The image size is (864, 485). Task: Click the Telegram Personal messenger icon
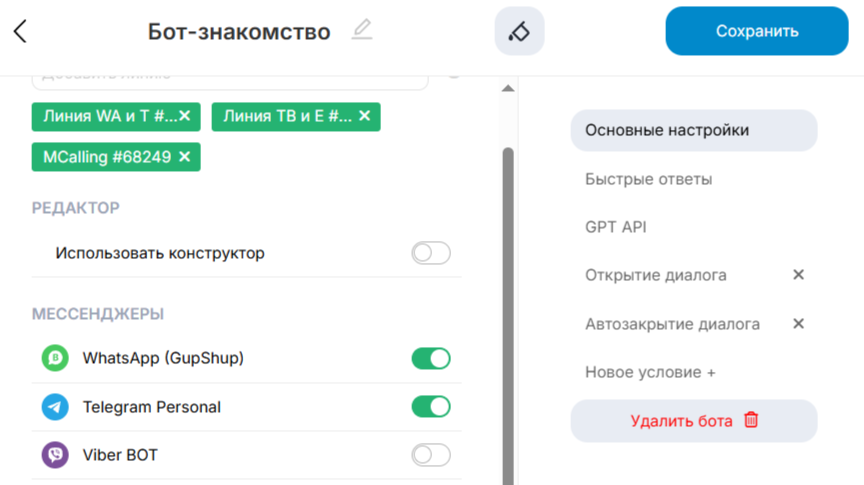55,407
